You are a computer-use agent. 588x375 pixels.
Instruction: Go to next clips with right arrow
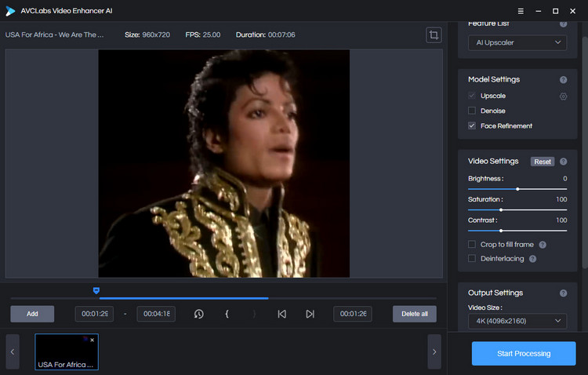coord(434,351)
